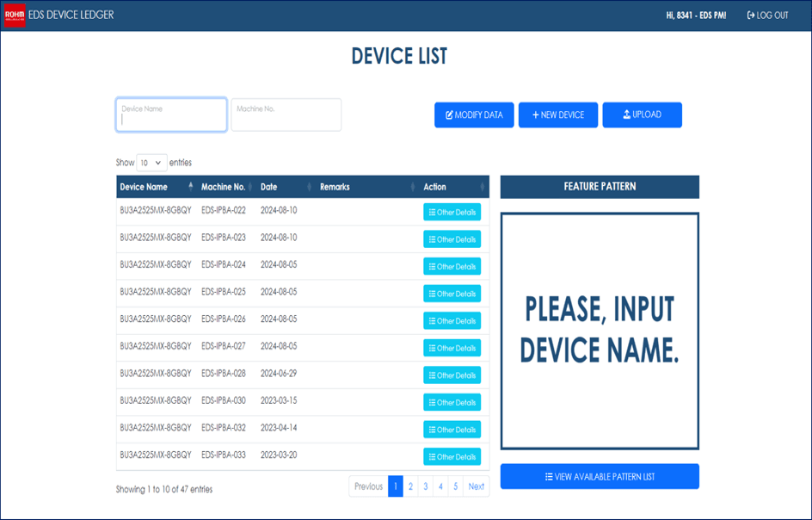Sort the table by Date column
This screenshot has width=812, height=520.
click(284, 187)
